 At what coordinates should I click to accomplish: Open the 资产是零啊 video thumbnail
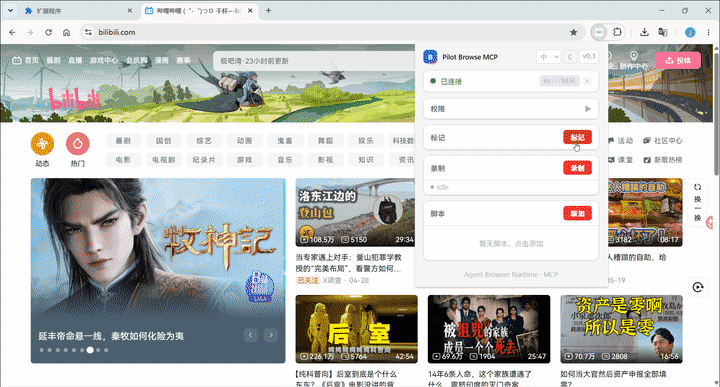(621, 329)
